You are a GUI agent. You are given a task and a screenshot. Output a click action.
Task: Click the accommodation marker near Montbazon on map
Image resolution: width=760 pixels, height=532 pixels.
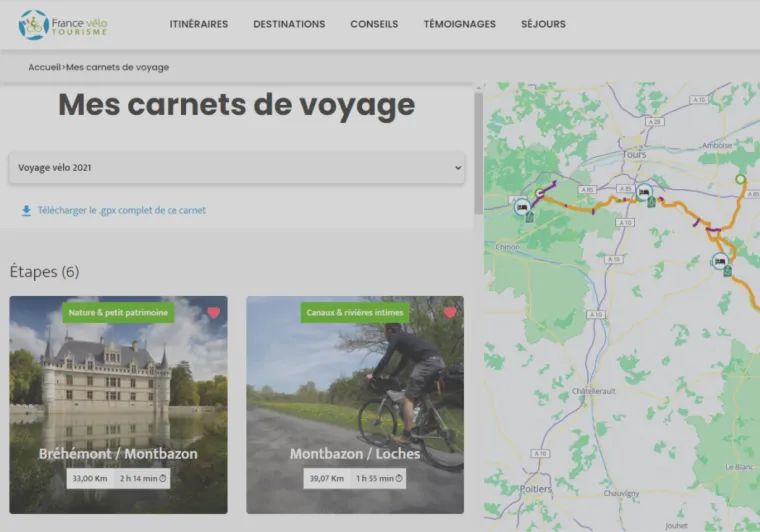pyautogui.click(x=644, y=192)
